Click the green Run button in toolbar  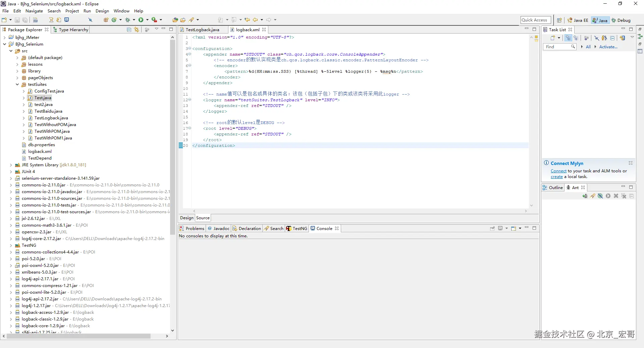tap(141, 20)
